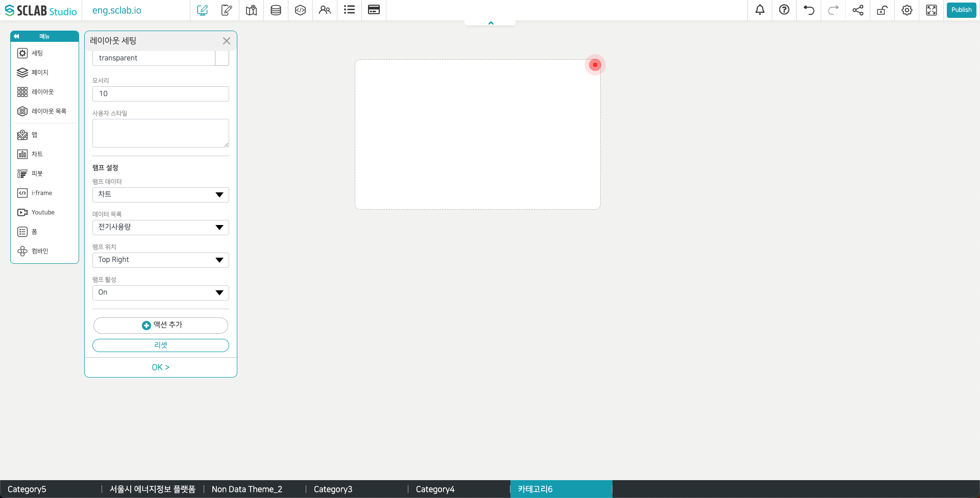Screen dimensions: 980x498
Task: Click the unlock padlock icon
Action: (x=883, y=10)
